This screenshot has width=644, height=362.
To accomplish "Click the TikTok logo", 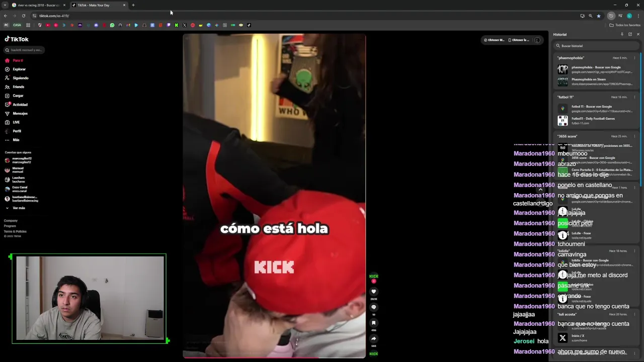I will pos(17,39).
